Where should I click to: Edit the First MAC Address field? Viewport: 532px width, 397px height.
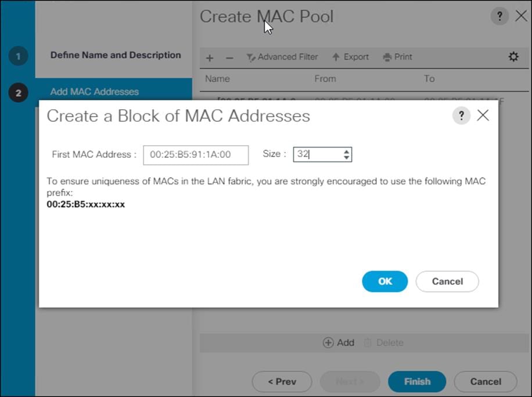tap(195, 154)
